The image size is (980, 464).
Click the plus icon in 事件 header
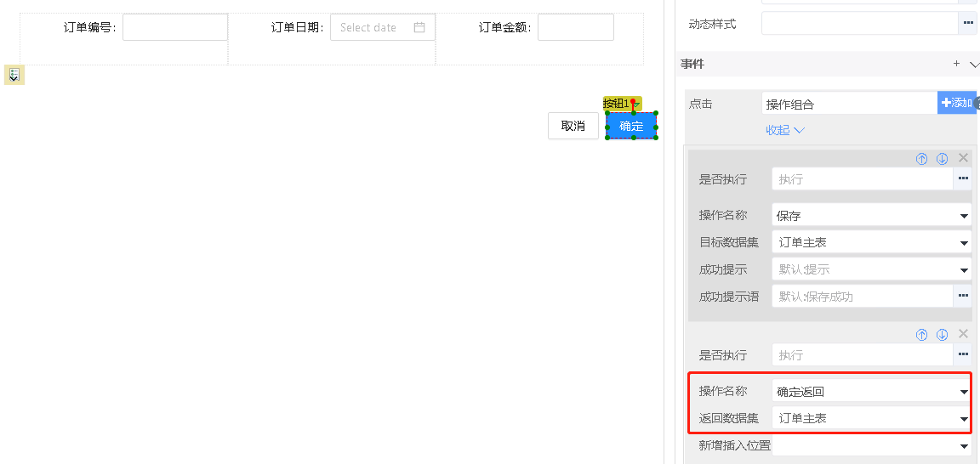coord(956,64)
